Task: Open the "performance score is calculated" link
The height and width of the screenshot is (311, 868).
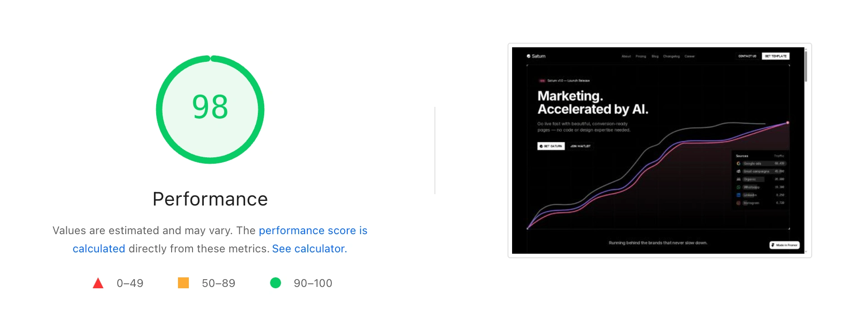Action: coord(313,231)
